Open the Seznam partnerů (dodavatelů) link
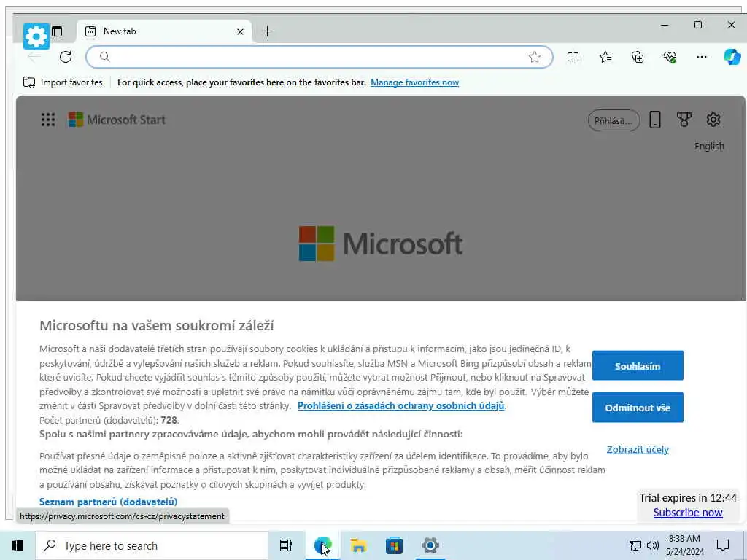Viewport: 747px width, 560px height. click(x=108, y=502)
